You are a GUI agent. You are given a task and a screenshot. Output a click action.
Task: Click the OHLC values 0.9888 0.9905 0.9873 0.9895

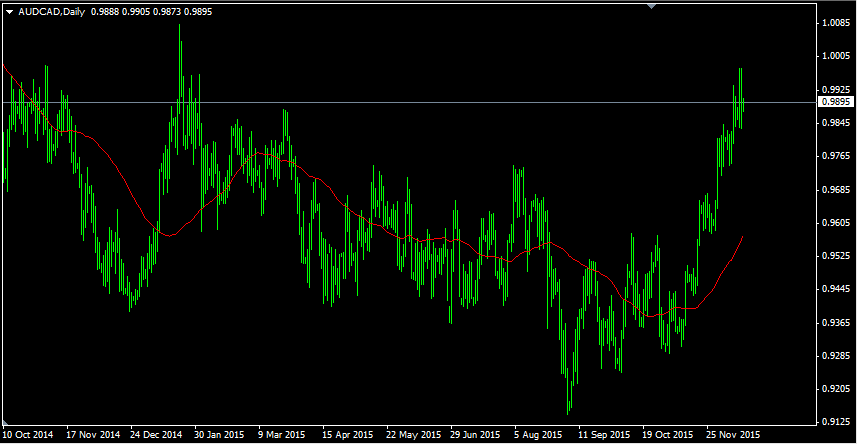(151, 11)
